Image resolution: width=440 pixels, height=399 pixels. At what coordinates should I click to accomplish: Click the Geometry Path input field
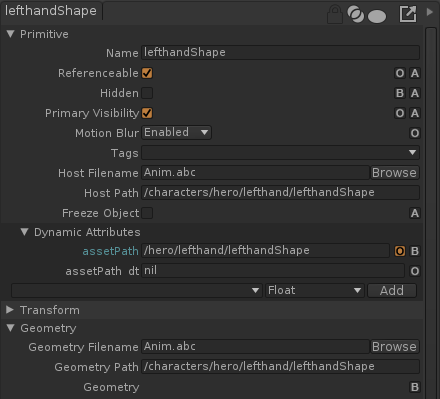[x=280, y=367]
